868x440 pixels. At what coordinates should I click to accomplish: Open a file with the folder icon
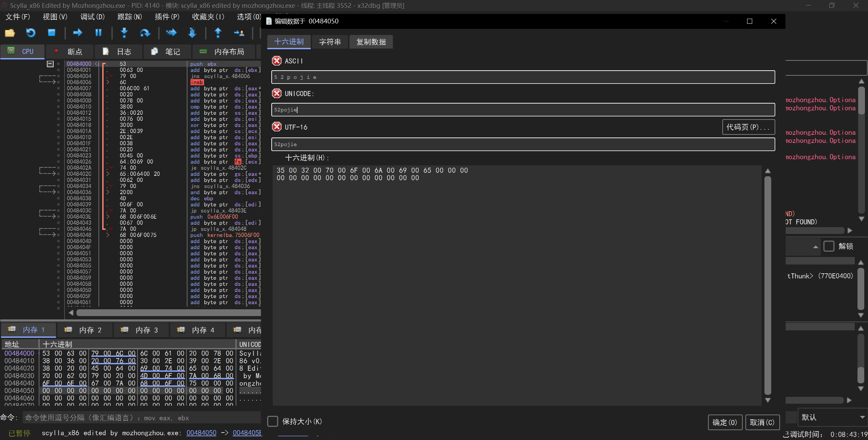pyautogui.click(x=10, y=33)
